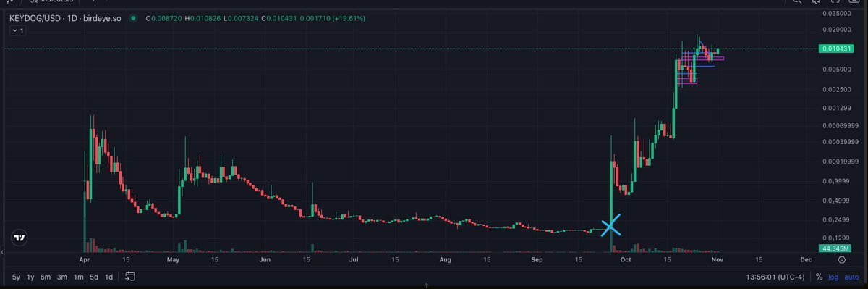This screenshot has height=289, width=868.
Task: Select the 5d time range
Action: tap(94, 277)
